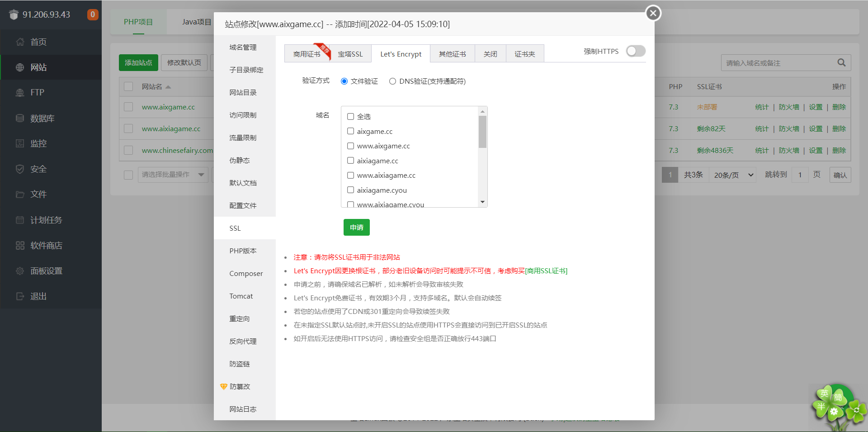Switch to the Let's Encrypt tab
868x432 pixels.
pyautogui.click(x=401, y=54)
